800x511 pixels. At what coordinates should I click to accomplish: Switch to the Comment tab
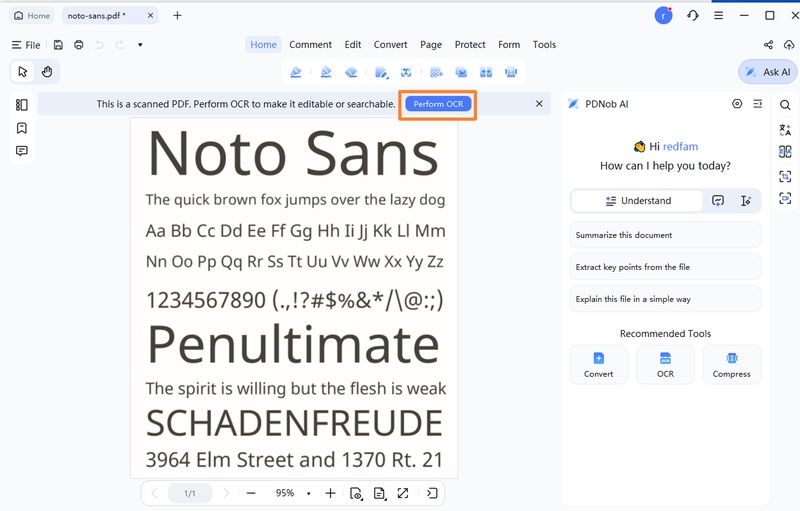point(310,45)
